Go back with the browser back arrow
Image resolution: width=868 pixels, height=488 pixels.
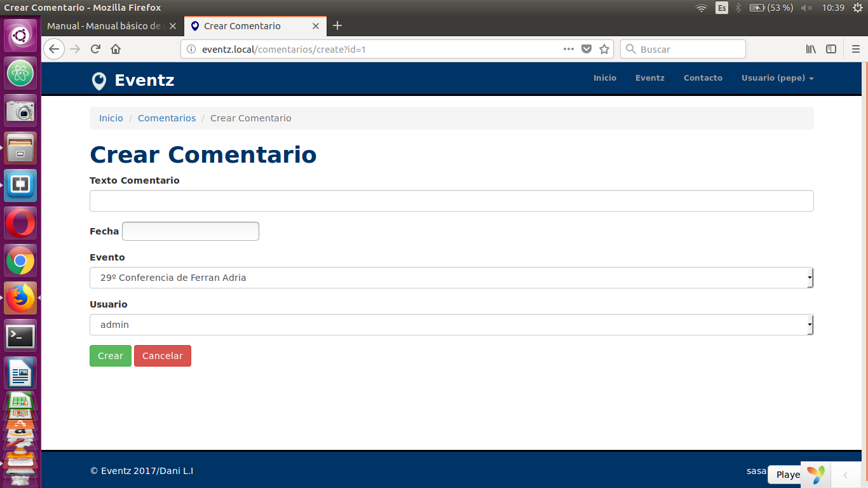tap(54, 49)
